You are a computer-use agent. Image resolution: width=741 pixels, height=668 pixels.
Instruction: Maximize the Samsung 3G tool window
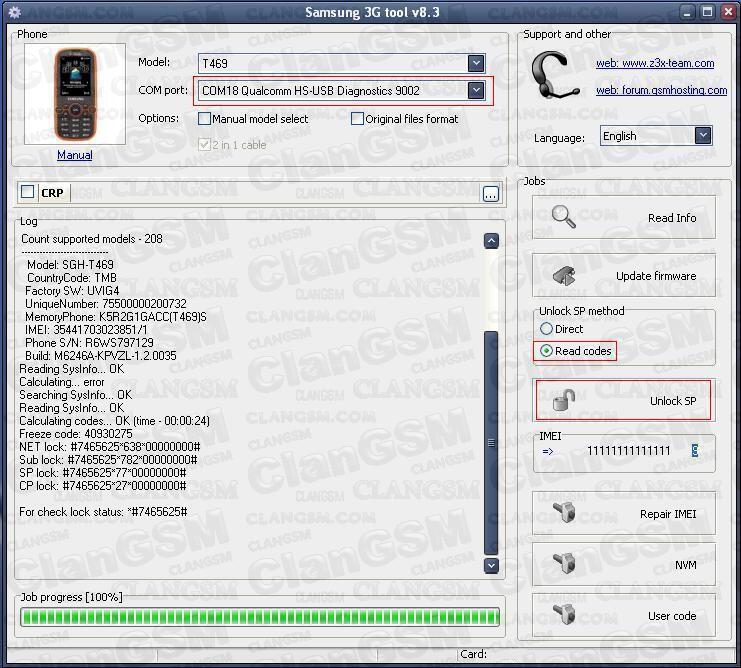pos(707,12)
